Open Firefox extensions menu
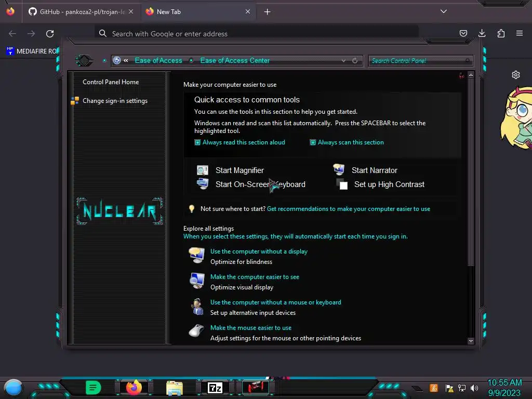Image resolution: width=532 pixels, height=399 pixels. tap(501, 33)
